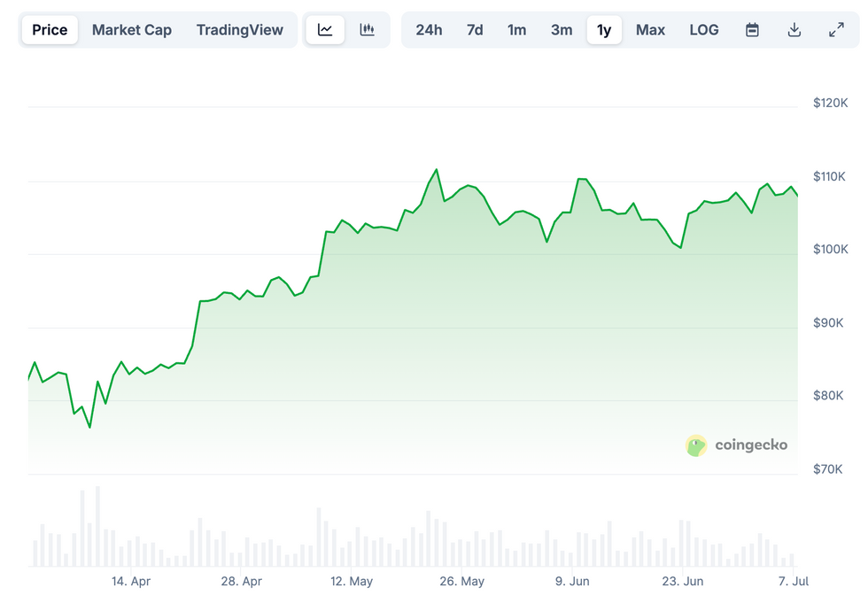
Task: Click the $100K price axis label
Action: [x=831, y=250]
